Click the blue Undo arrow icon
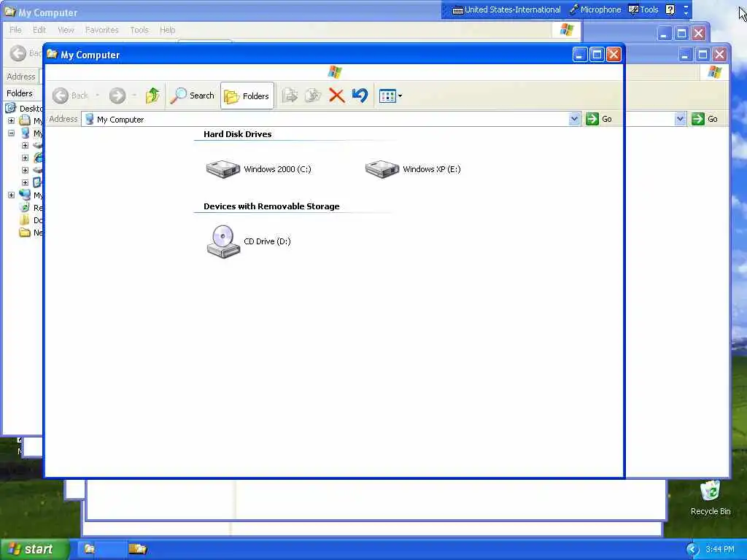The width and height of the screenshot is (747, 560). click(x=360, y=96)
